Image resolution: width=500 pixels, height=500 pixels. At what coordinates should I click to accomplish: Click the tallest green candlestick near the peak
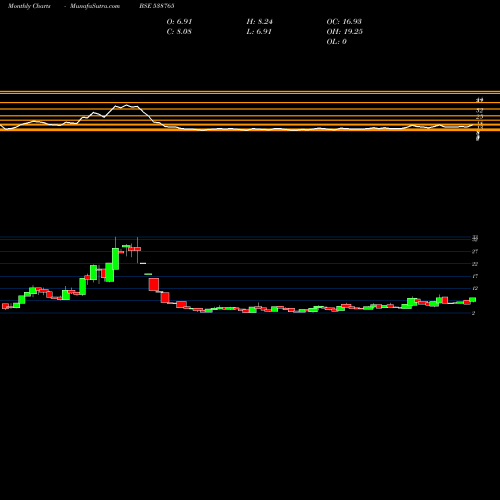point(116,259)
